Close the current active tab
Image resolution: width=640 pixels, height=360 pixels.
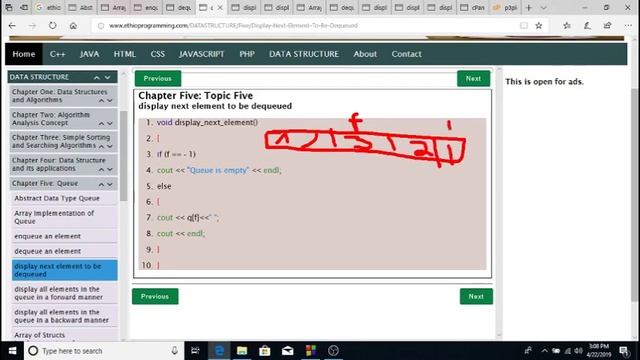220,7
